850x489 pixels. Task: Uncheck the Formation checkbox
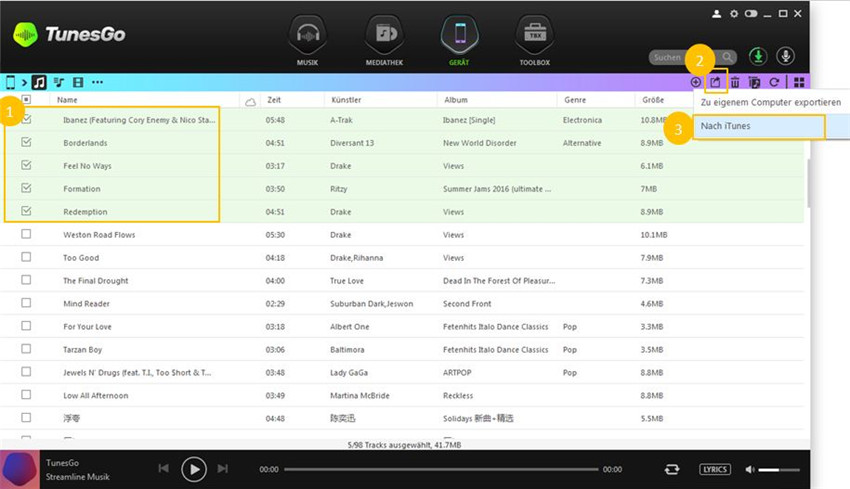point(26,188)
